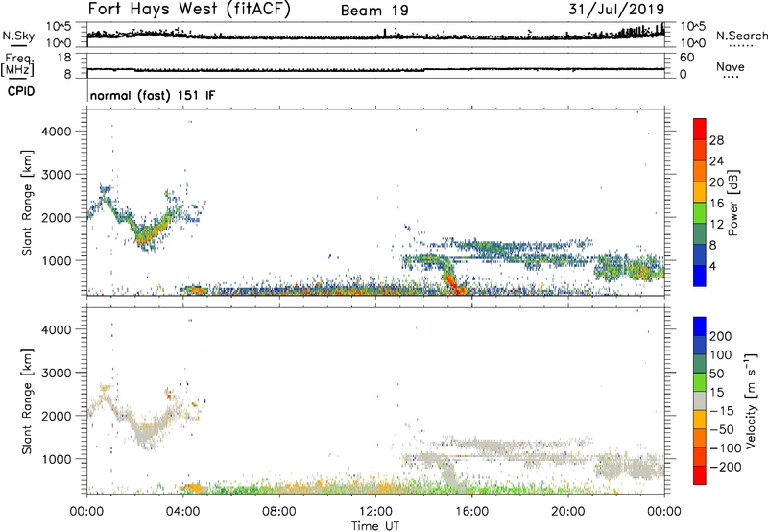Image resolution: width=768 pixels, height=532 pixels.
Task: Click the velocity scale value '-200'
Action: point(725,467)
